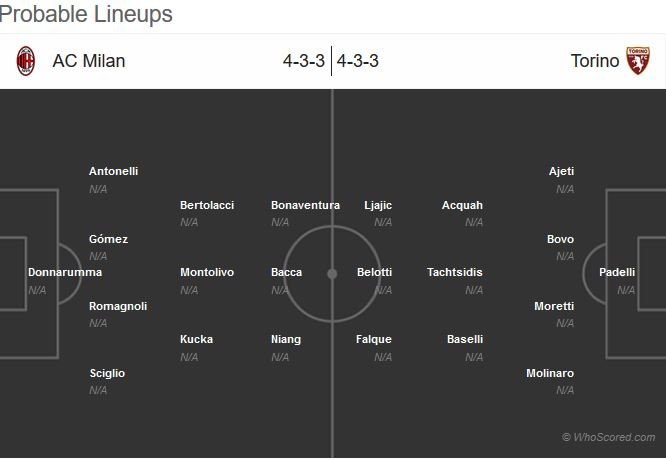
Task: Select Ajeti in Torino's defense
Action: pyautogui.click(x=561, y=172)
